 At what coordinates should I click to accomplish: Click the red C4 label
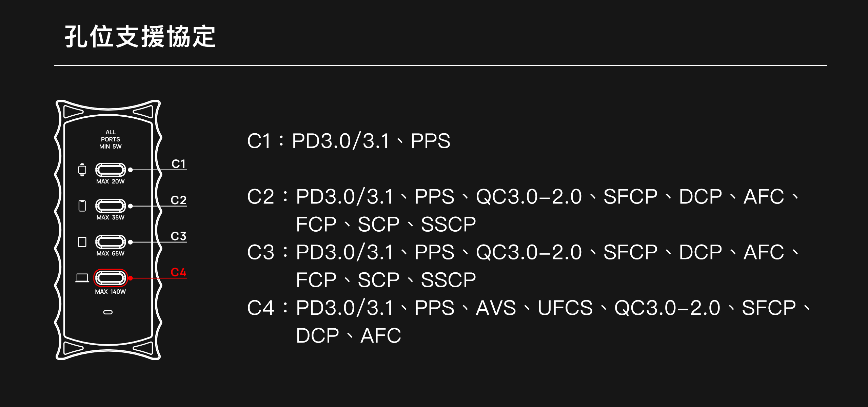tap(178, 272)
